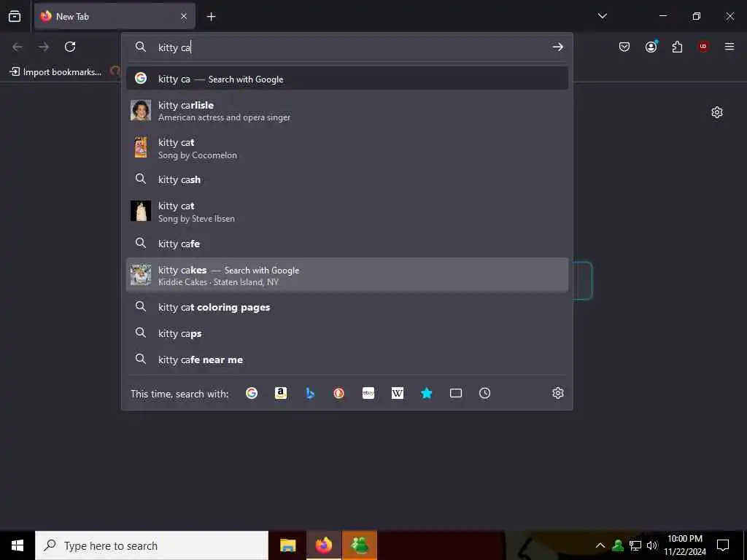Click the volume speaker tray icon
The width and height of the screenshot is (747, 560).
(x=652, y=545)
